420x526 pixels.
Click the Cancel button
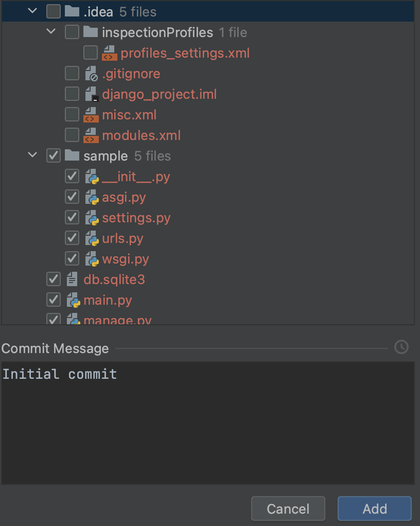tap(288, 509)
